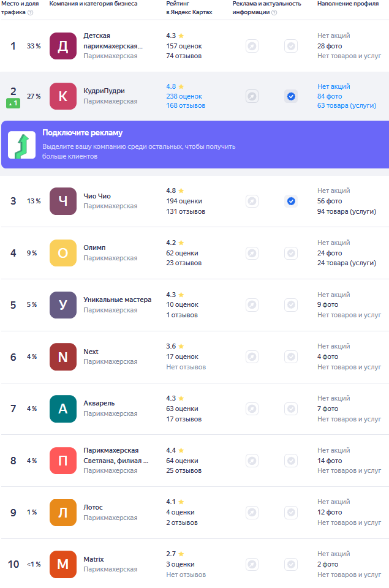389x588 pixels.
Task: Click the company name Чио Чио
Action: (x=97, y=196)
